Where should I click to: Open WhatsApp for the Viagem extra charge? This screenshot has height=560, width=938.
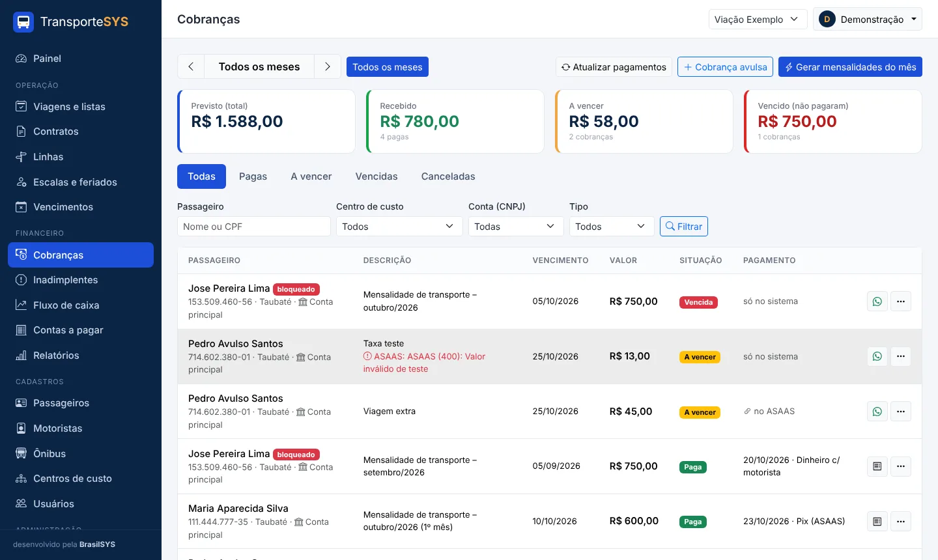click(877, 412)
